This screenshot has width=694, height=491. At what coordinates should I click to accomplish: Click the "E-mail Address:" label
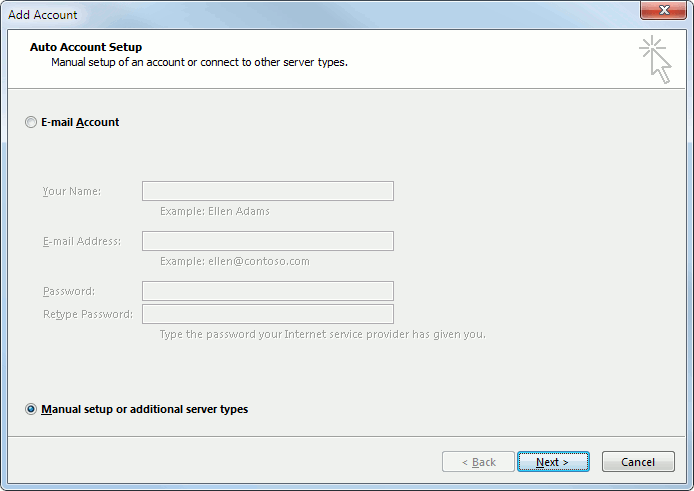pos(82,241)
